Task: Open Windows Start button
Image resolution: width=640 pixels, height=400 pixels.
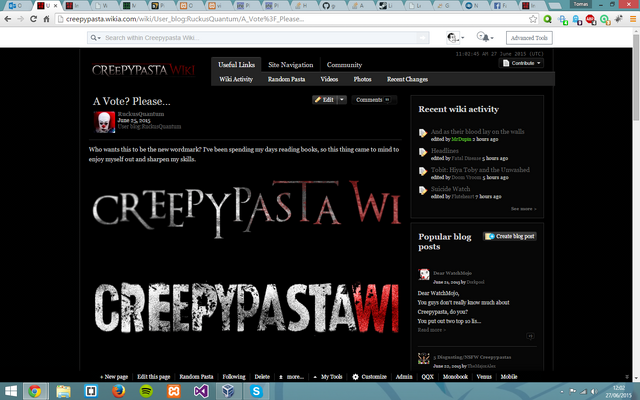Action: pos(10,391)
